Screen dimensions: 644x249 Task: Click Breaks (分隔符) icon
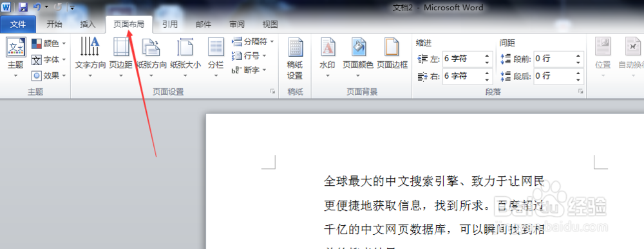[237, 41]
